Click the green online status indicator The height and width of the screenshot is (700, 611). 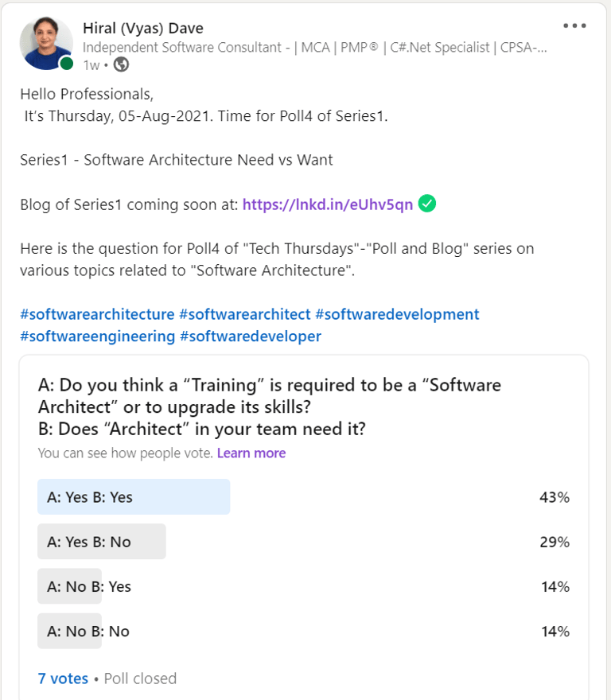67,64
